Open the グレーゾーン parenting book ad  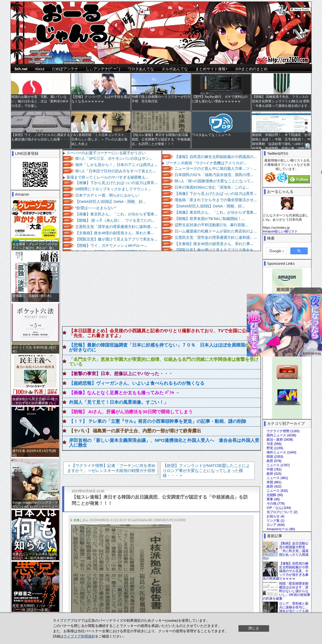click(35, 225)
